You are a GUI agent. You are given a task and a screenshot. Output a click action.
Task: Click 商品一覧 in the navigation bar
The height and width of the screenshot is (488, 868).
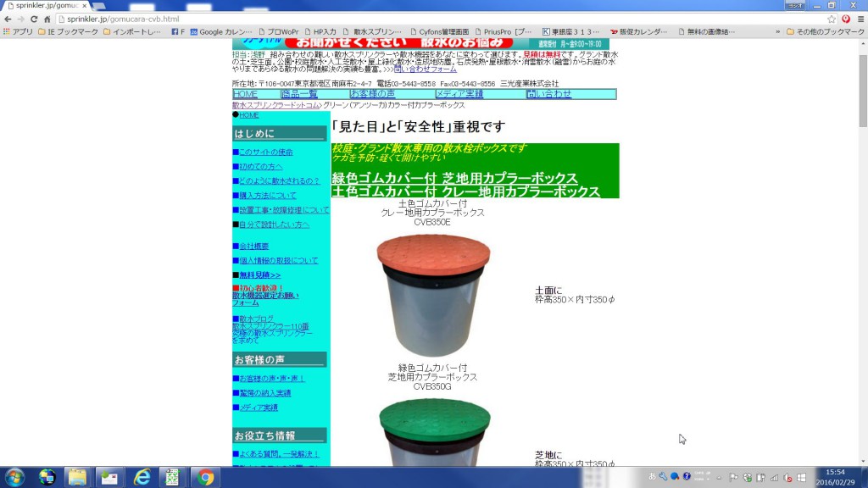click(299, 94)
